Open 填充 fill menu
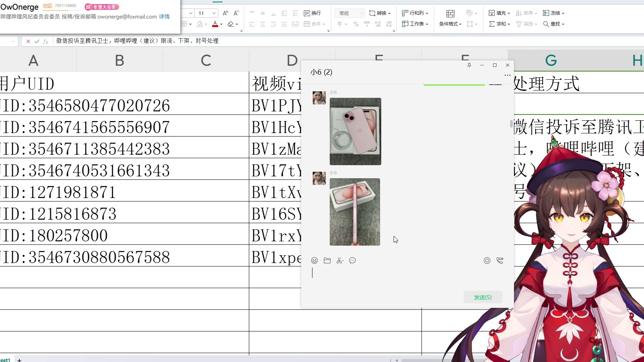The height and width of the screenshot is (362, 644). [x=499, y=13]
